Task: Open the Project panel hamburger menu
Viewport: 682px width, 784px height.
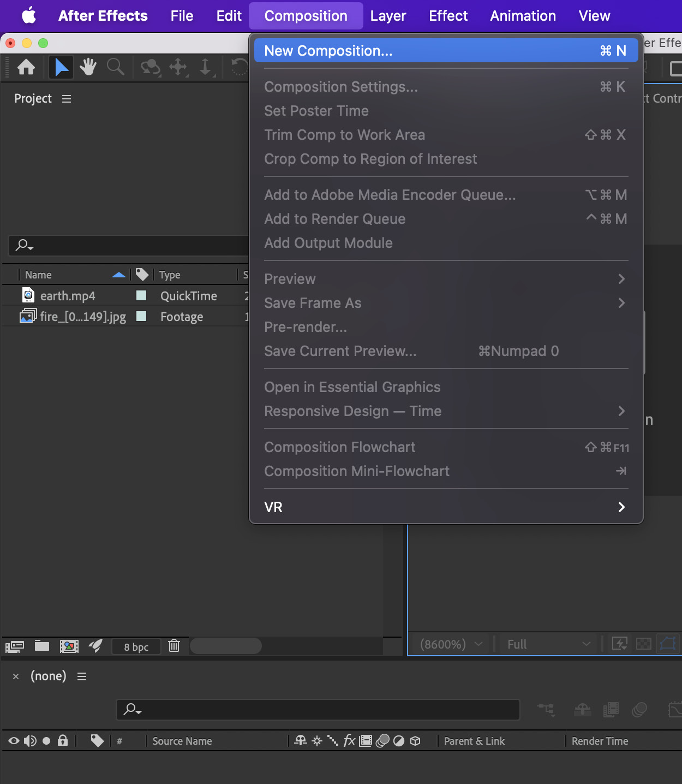Action: pos(67,99)
